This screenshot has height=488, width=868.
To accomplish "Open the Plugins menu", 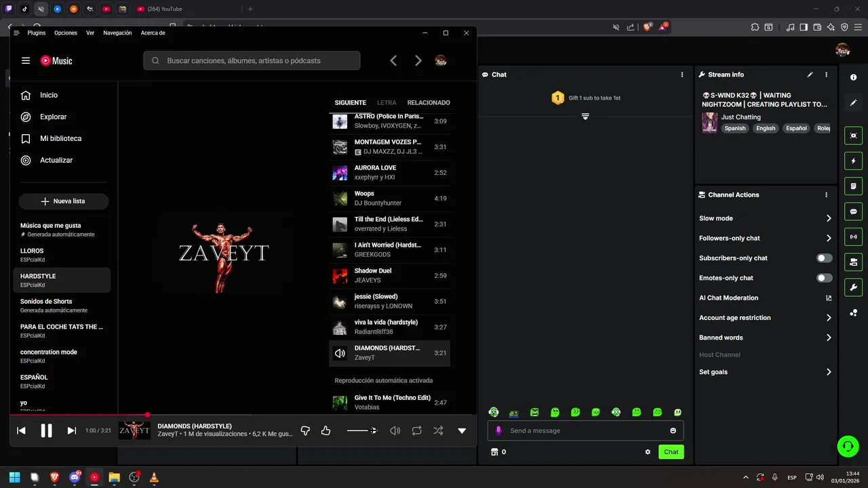I will pos(37,33).
